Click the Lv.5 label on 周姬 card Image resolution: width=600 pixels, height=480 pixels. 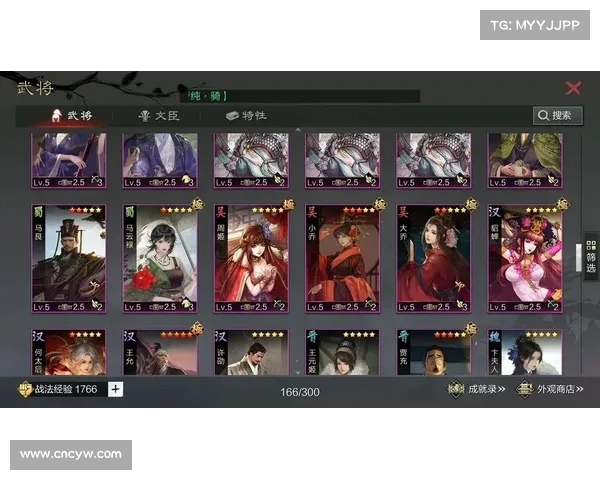224,307
